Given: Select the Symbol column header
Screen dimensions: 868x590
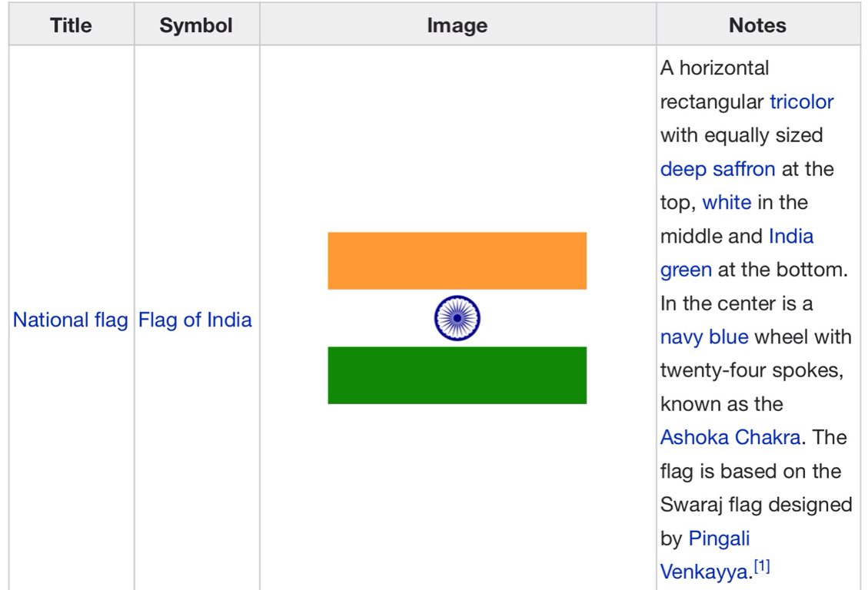Looking at the screenshot, I should (196, 25).
